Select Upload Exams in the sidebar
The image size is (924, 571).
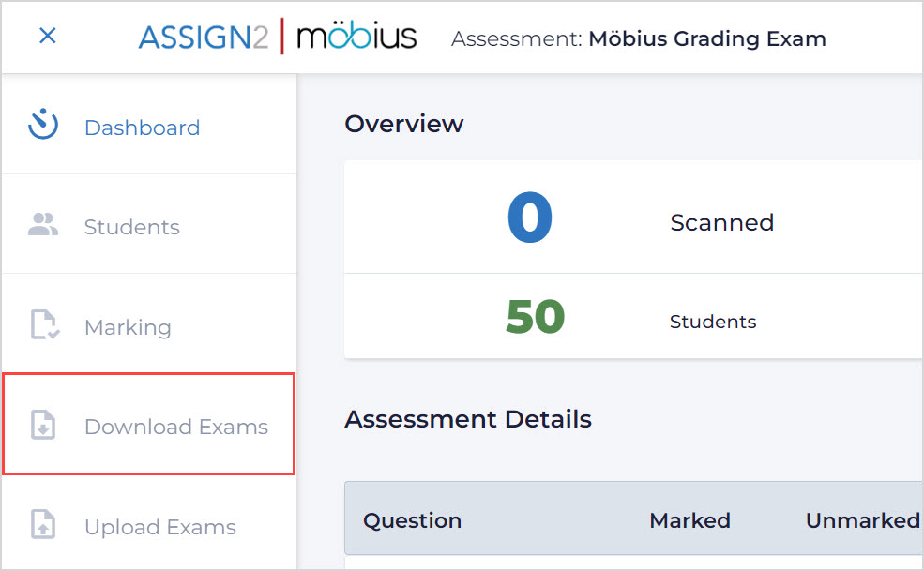[159, 527]
